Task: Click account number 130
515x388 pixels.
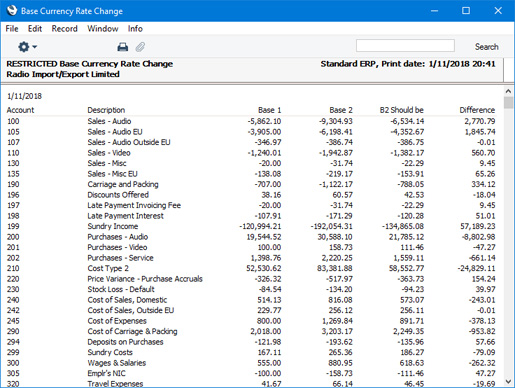Action: (x=13, y=163)
